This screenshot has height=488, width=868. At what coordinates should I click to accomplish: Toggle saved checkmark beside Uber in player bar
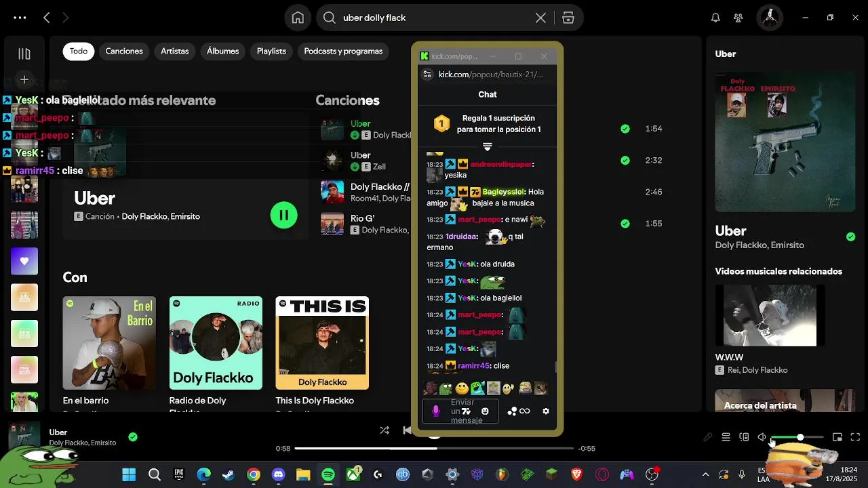[133, 437]
